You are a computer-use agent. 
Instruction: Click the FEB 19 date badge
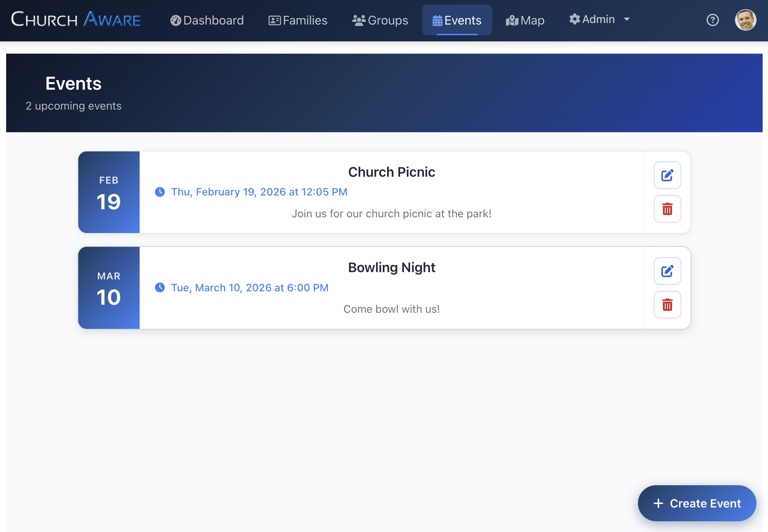pyautogui.click(x=109, y=192)
